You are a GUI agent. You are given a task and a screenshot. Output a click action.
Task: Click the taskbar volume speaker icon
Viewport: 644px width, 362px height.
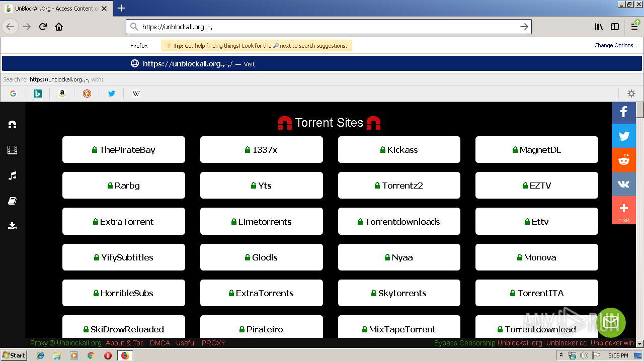584,355
